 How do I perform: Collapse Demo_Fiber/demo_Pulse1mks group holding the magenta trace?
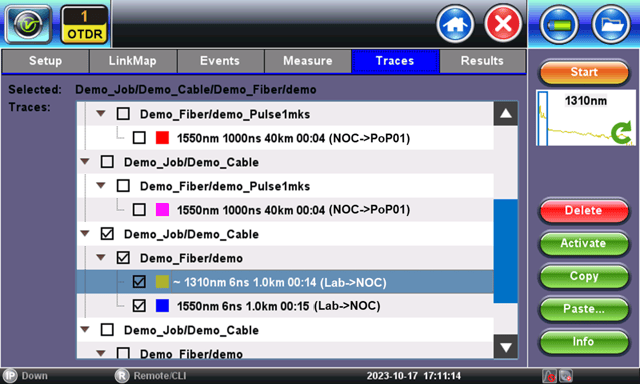point(101,186)
